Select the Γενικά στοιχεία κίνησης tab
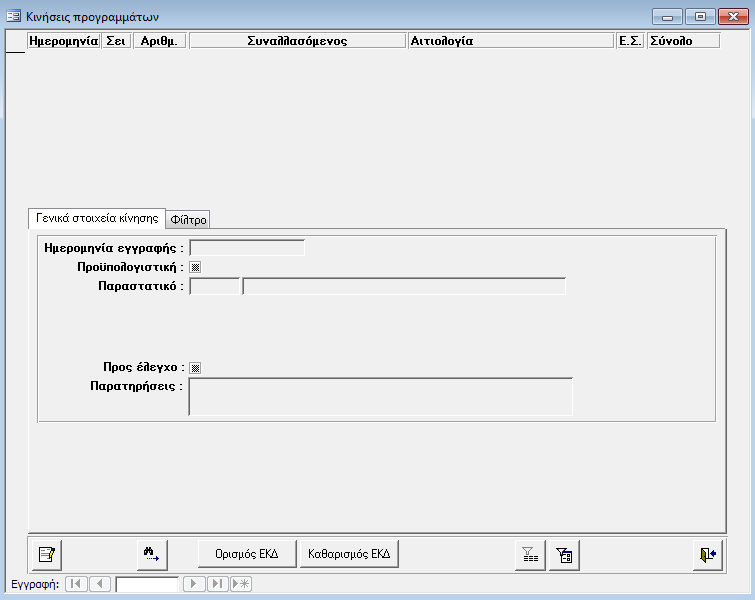This screenshot has width=755, height=600. point(97,219)
